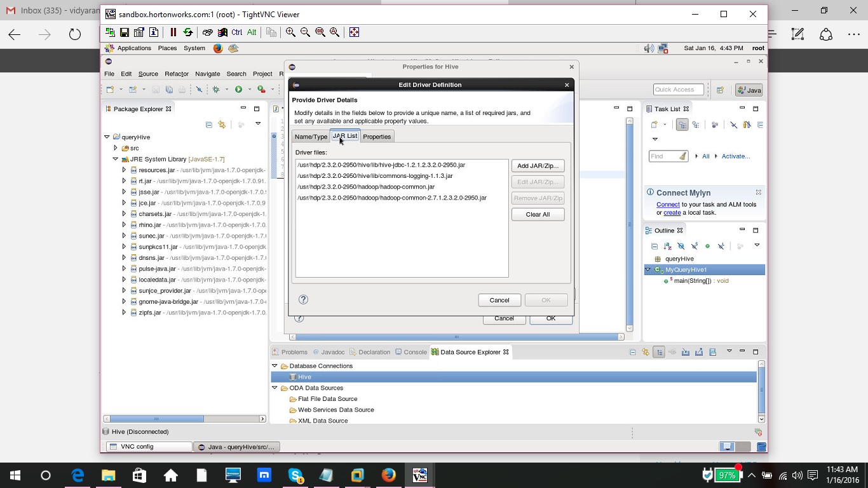Viewport: 868px width, 488px height.
Task: Select the zoom-in magnifier in TightVNC toolbar
Action: 290,32
